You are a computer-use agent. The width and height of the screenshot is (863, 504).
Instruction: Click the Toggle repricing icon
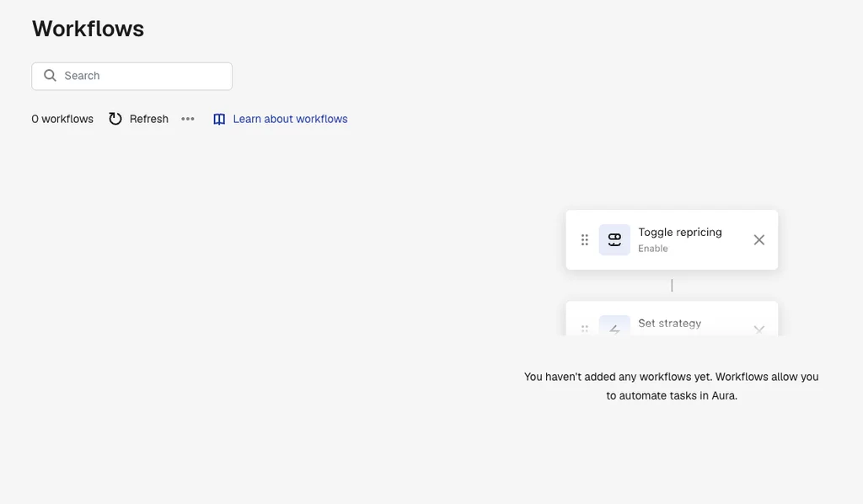click(x=614, y=240)
